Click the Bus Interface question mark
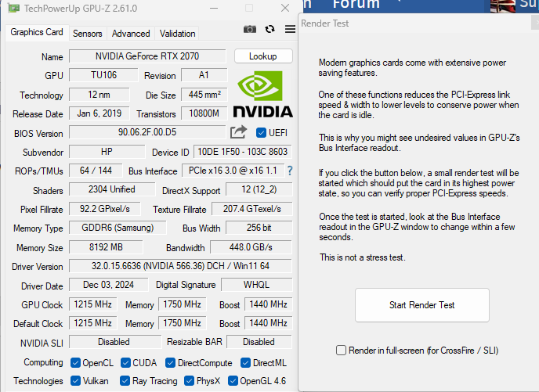 [x=290, y=171]
